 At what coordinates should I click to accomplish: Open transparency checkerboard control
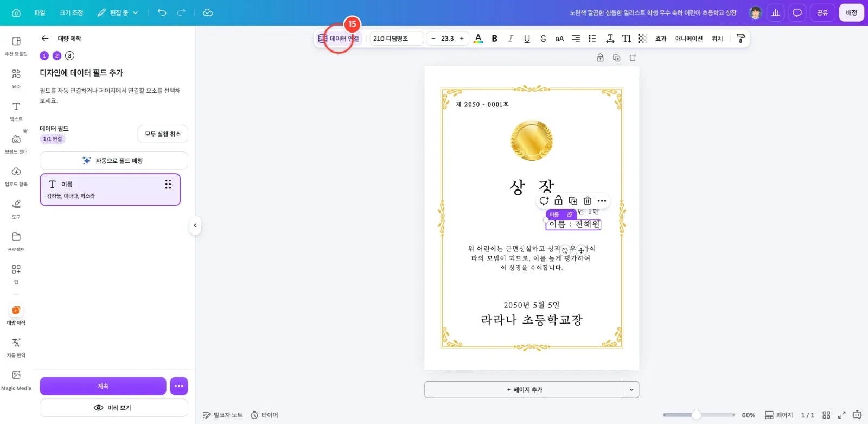click(x=643, y=39)
